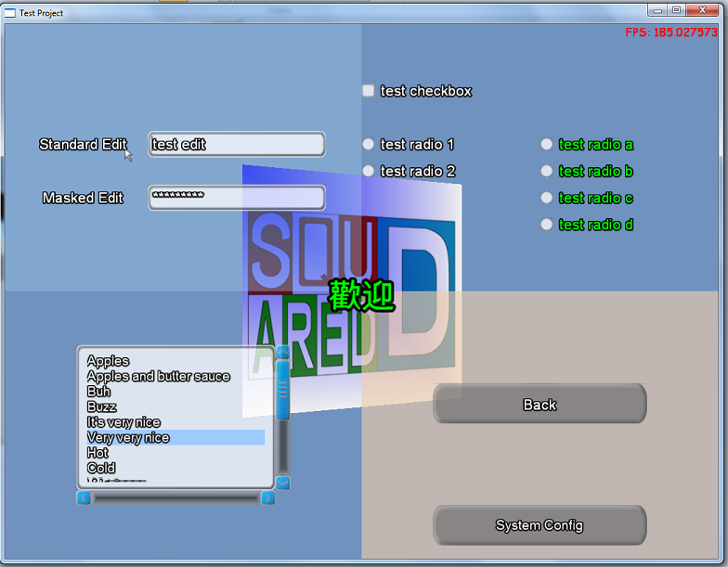Select test radio 2

(368, 171)
